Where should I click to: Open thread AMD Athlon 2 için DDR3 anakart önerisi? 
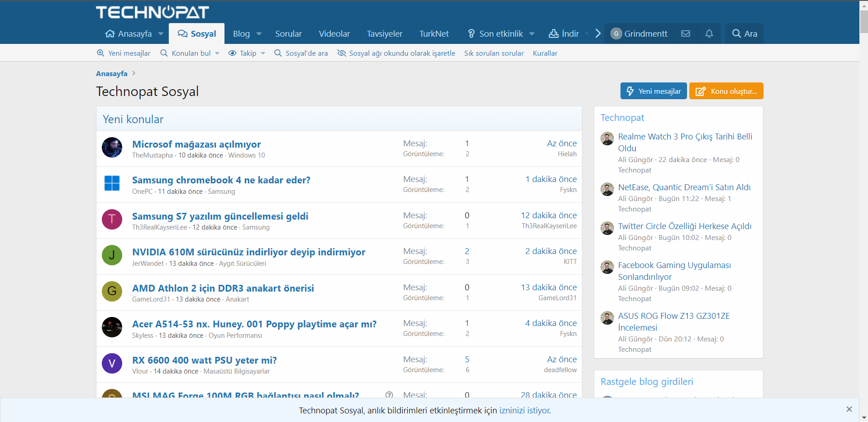click(x=223, y=288)
